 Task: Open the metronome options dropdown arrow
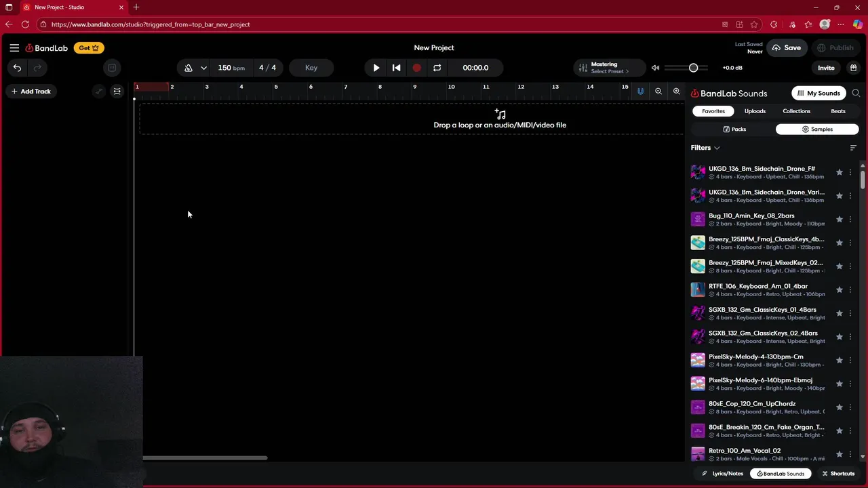tap(203, 68)
